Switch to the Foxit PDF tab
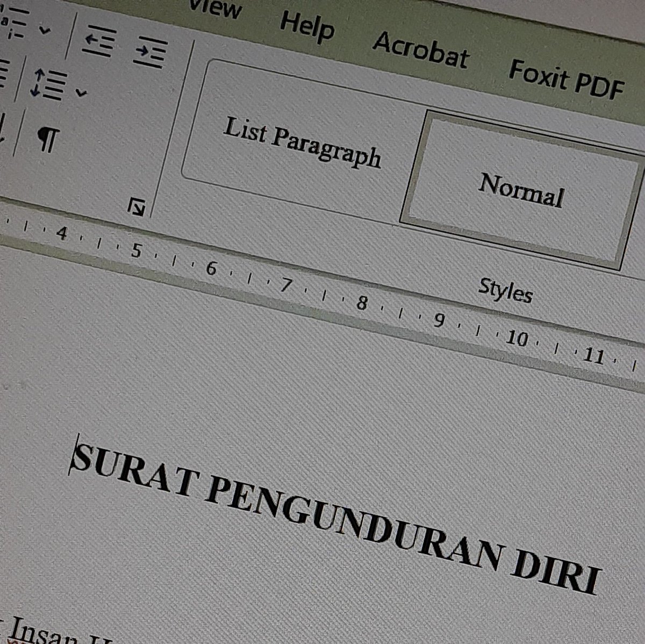The height and width of the screenshot is (644, 645). [567, 81]
